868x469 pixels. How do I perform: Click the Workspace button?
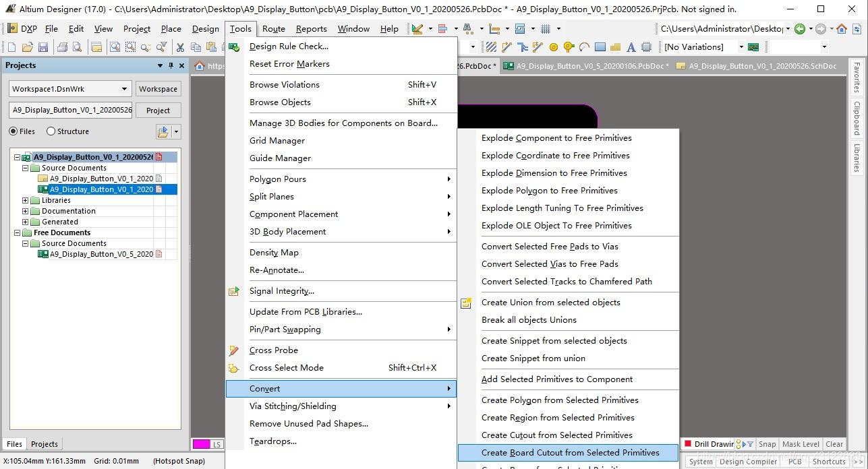[158, 89]
